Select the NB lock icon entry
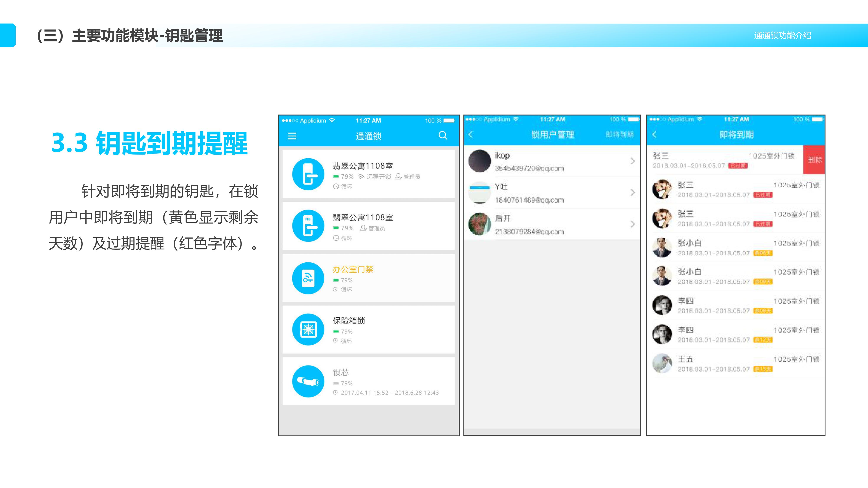This screenshot has height=488, width=868. [x=308, y=226]
